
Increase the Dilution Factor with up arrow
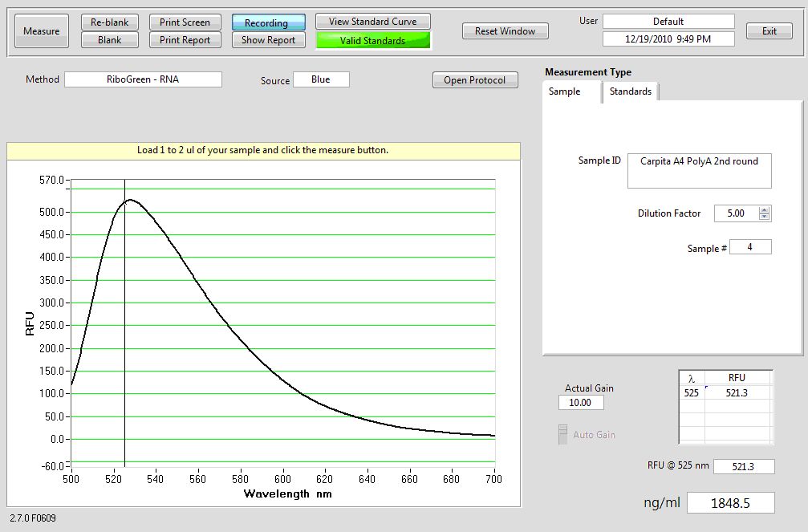pos(764,209)
